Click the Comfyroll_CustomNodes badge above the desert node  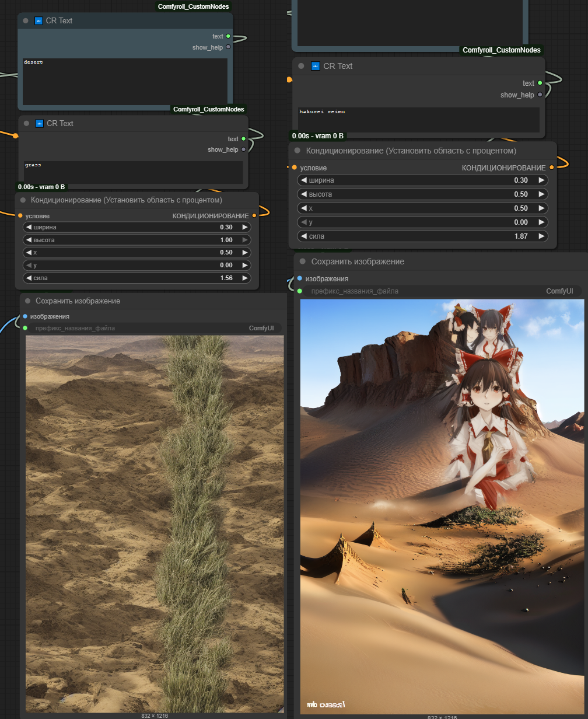click(x=193, y=6)
